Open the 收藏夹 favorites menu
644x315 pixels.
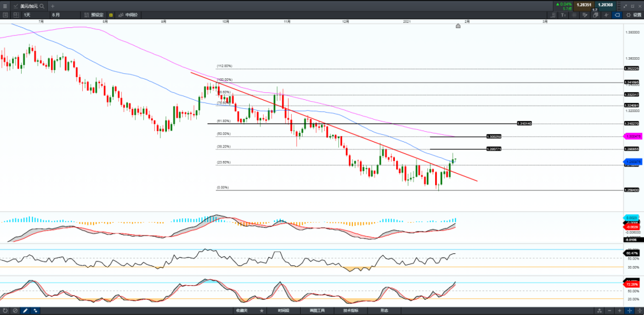click(241, 311)
